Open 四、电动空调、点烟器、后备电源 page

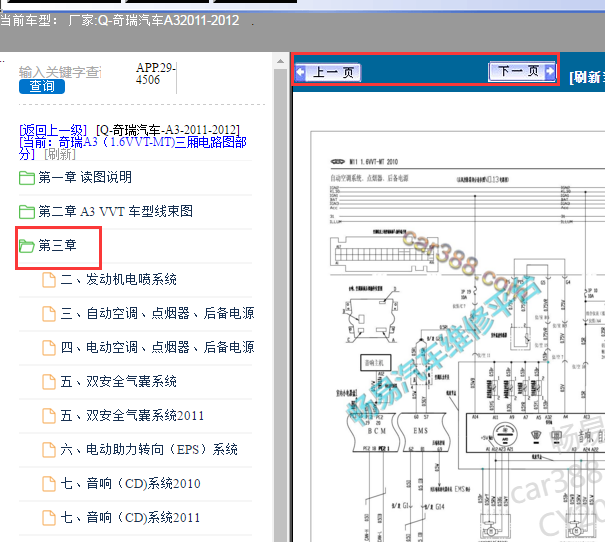157,347
